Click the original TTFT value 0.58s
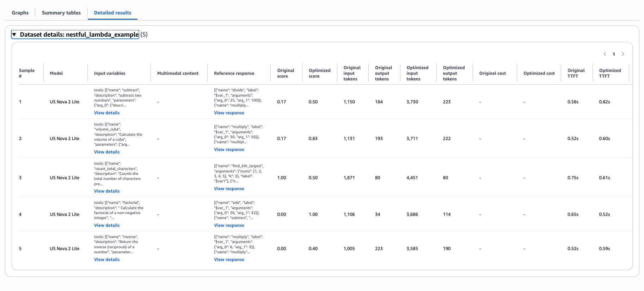644x291 pixels. [573, 102]
